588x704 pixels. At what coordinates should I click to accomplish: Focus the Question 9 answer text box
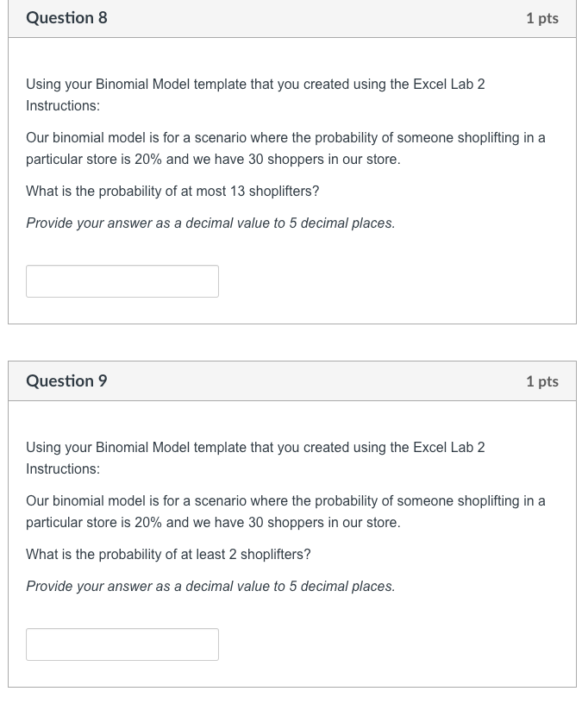[x=122, y=644]
